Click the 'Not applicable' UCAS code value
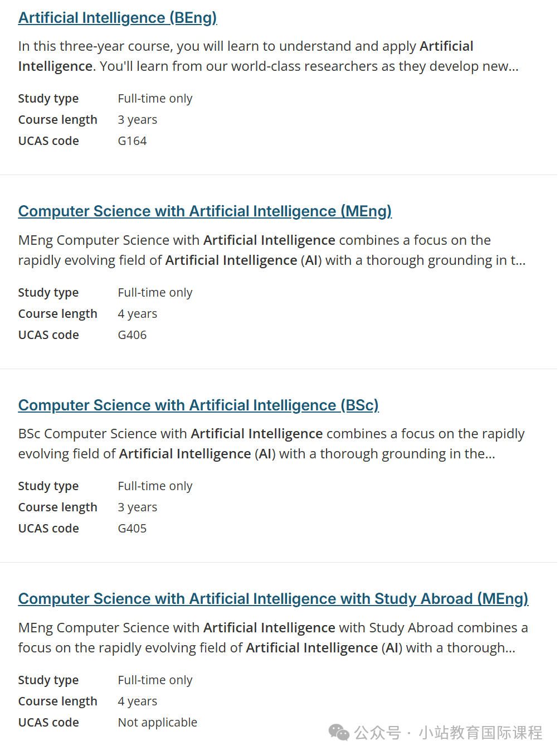The image size is (560, 755). point(158,723)
